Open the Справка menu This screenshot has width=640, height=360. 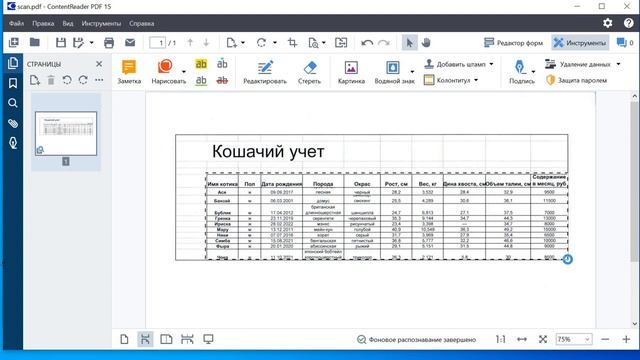coord(142,23)
